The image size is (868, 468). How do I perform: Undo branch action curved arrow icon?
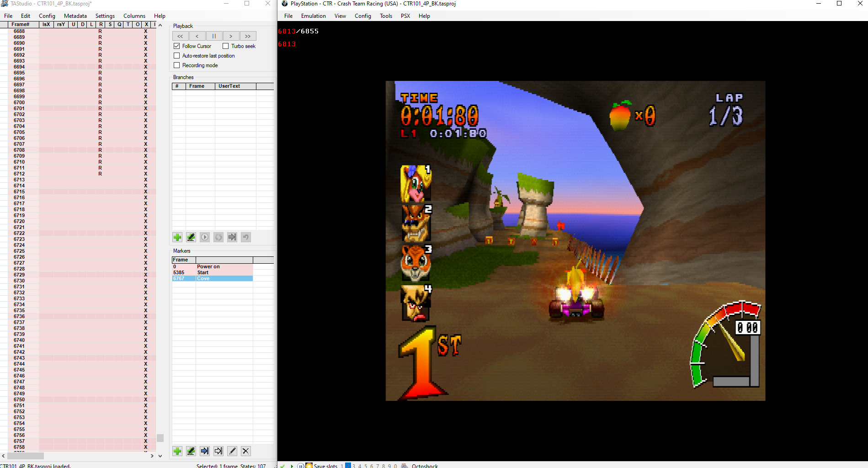246,237
